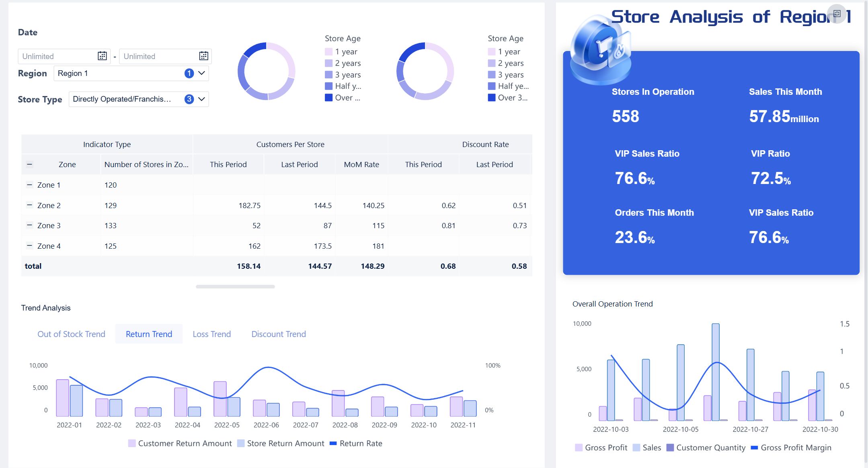This screenshot has width=868, height=468.
Task: Collapse all zones using the header minus control
Action: (x=29, y=164)
